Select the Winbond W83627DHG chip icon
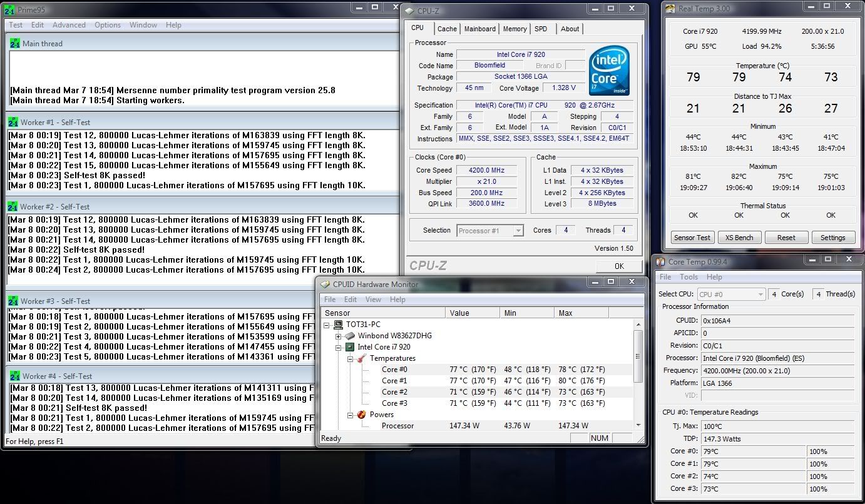 350,336
